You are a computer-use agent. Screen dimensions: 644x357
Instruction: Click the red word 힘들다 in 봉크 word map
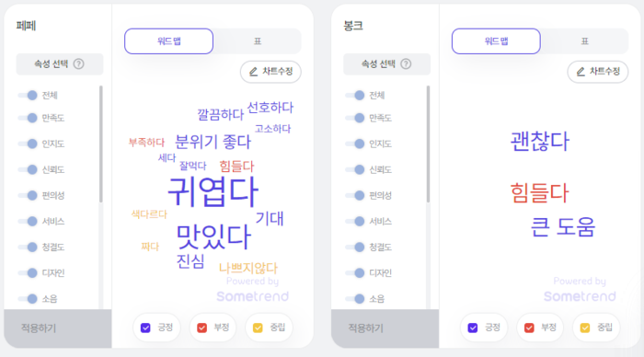(539, 193)
